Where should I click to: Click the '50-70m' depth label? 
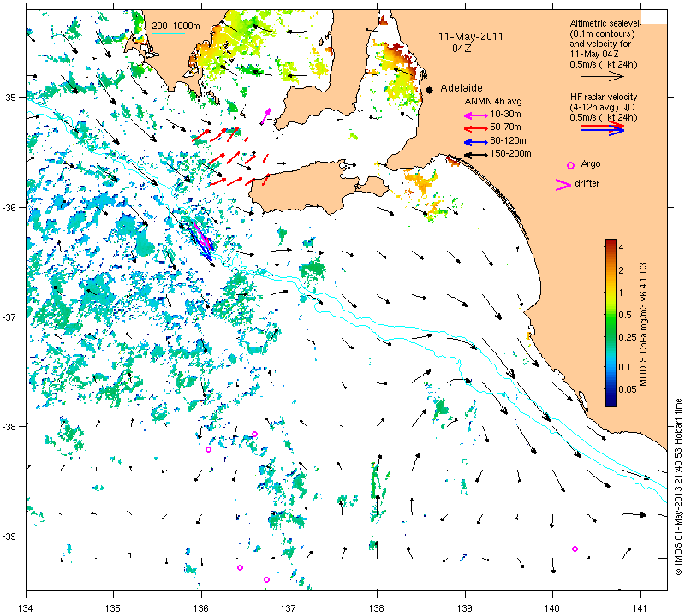505,127
